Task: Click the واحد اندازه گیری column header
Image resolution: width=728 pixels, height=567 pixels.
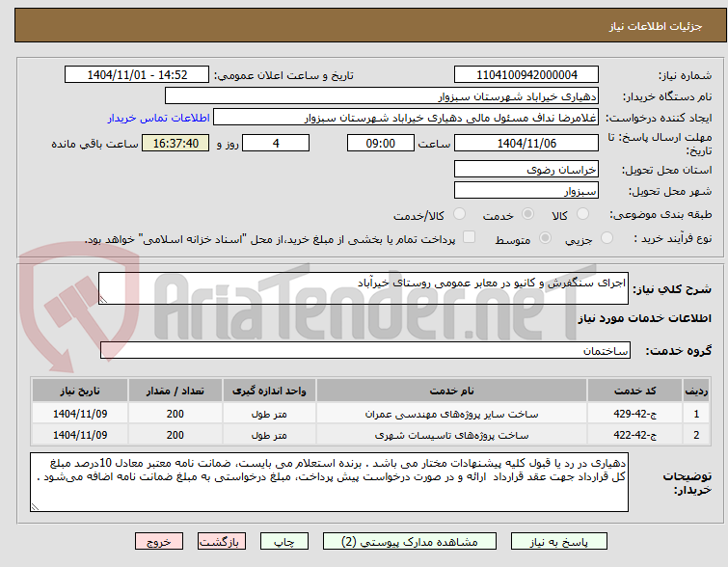Action: 269,391
